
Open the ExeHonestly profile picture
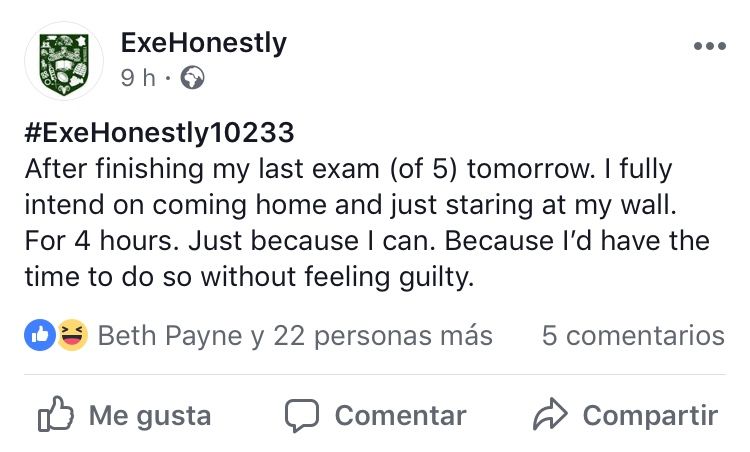click(64, 61)
